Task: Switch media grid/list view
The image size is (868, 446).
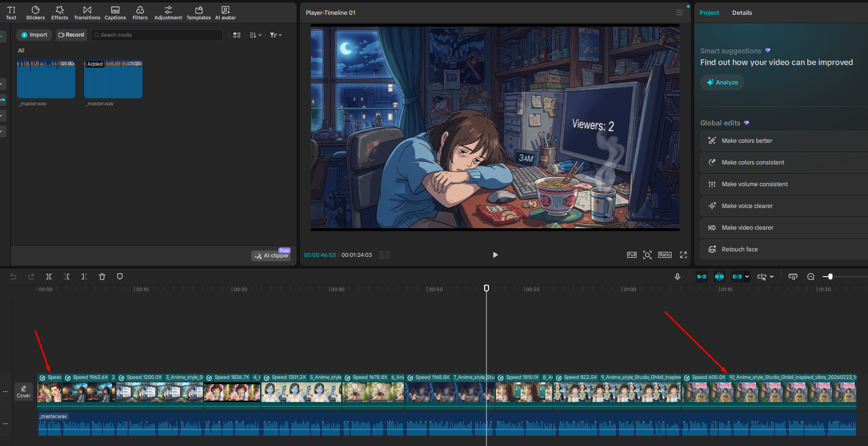Action: [237, 35]
